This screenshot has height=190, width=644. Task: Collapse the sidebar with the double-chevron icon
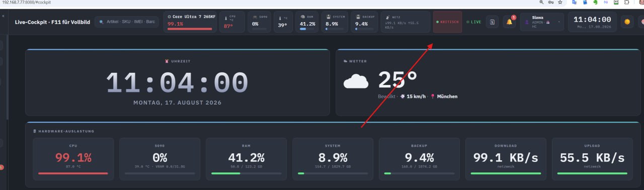(3, 16)
